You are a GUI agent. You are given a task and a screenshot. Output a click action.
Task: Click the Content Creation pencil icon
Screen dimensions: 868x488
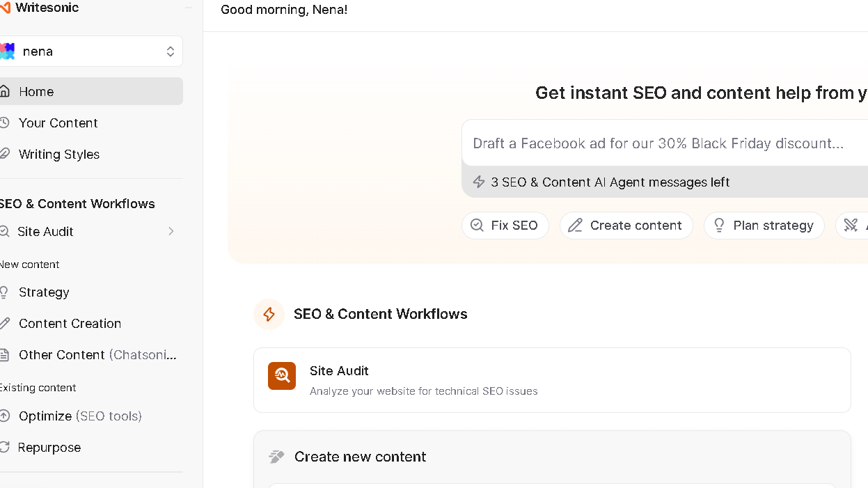(4, 323)
